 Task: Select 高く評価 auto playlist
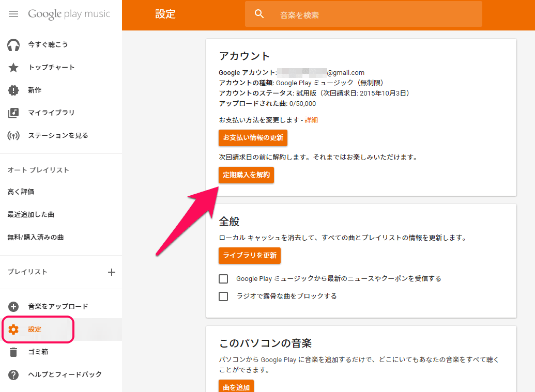tap(21, 192)
